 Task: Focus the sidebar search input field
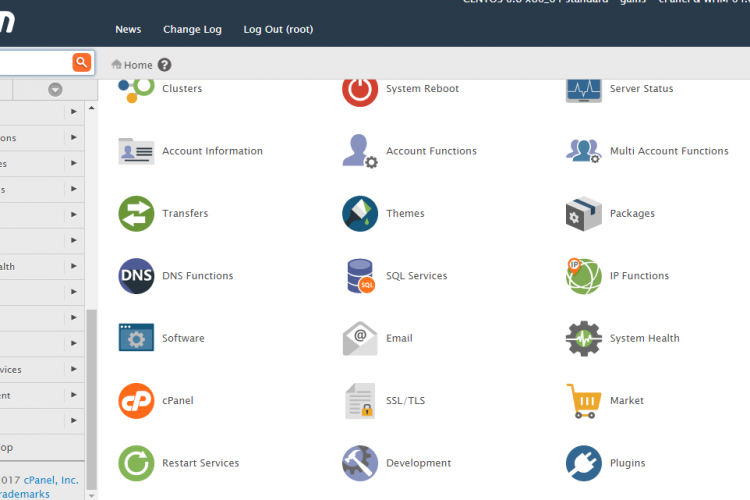pyautogui.click(x=35, y=63)
